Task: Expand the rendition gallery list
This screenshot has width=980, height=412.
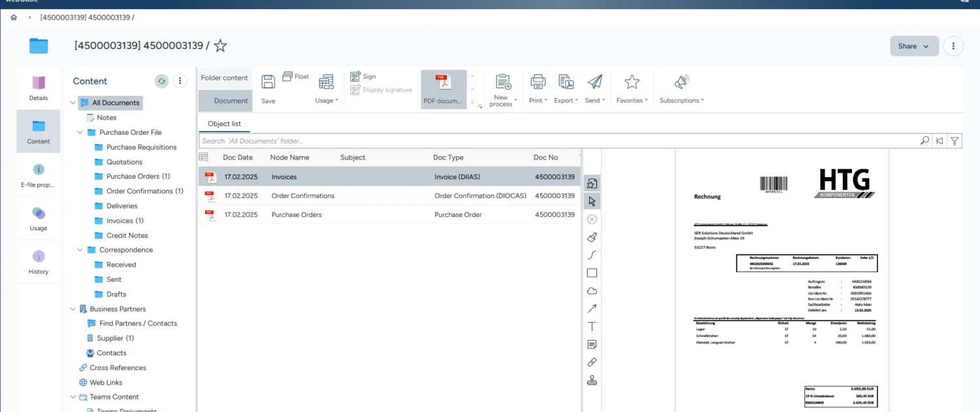Action: pos(472,102)
